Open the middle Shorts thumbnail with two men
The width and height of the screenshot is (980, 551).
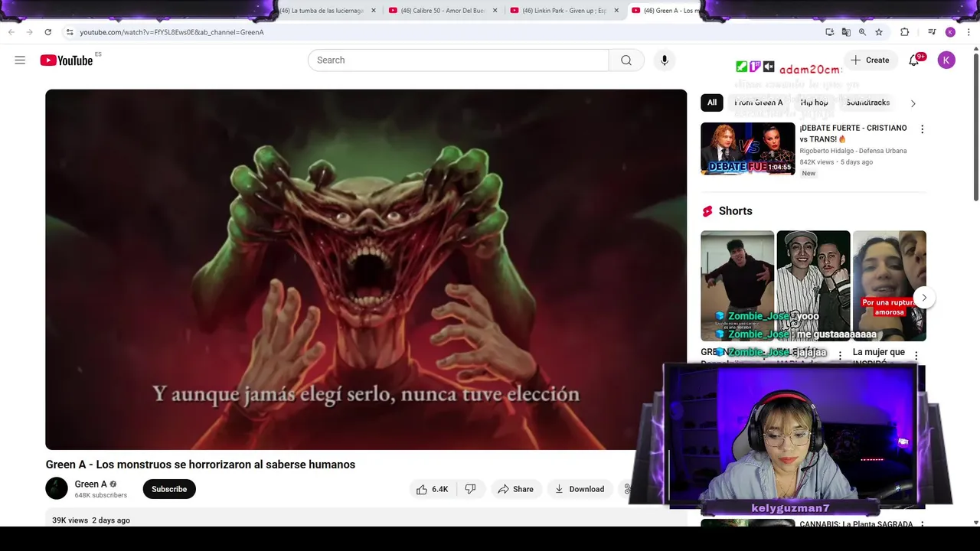tap(813, 285)
